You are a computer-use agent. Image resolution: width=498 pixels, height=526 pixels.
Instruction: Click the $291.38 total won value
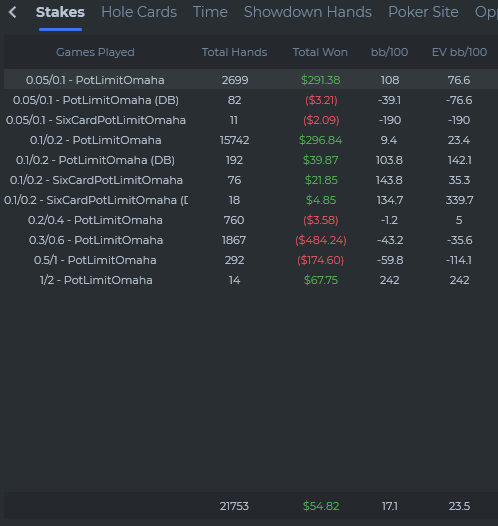[321, 80]
